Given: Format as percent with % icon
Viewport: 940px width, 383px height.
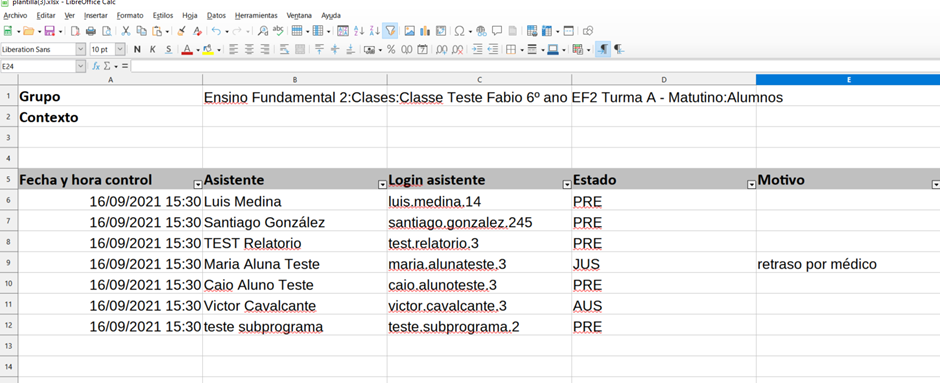Looking at the screenshot, I should [391, 49].
